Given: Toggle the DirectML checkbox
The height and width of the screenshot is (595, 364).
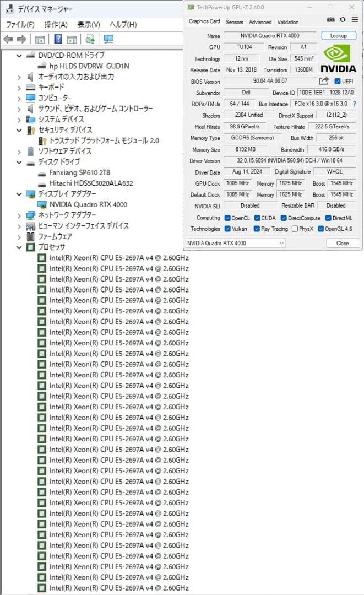Looking at the screenshot, I should pos(328,218).
